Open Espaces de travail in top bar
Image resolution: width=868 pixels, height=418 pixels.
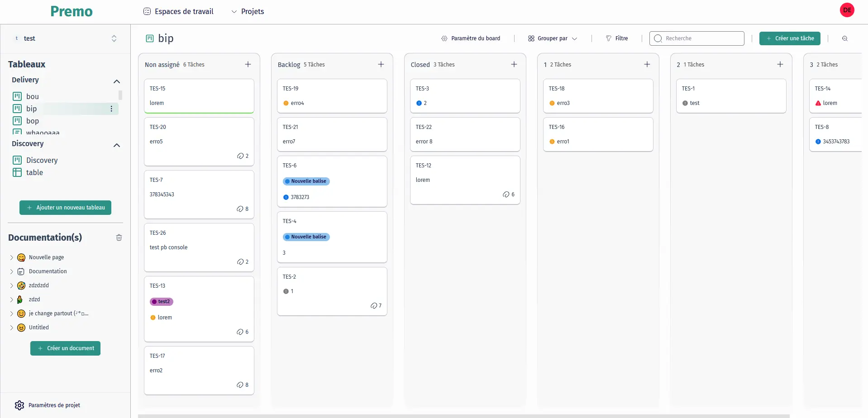pyautogui.click(x=178, y=11)
